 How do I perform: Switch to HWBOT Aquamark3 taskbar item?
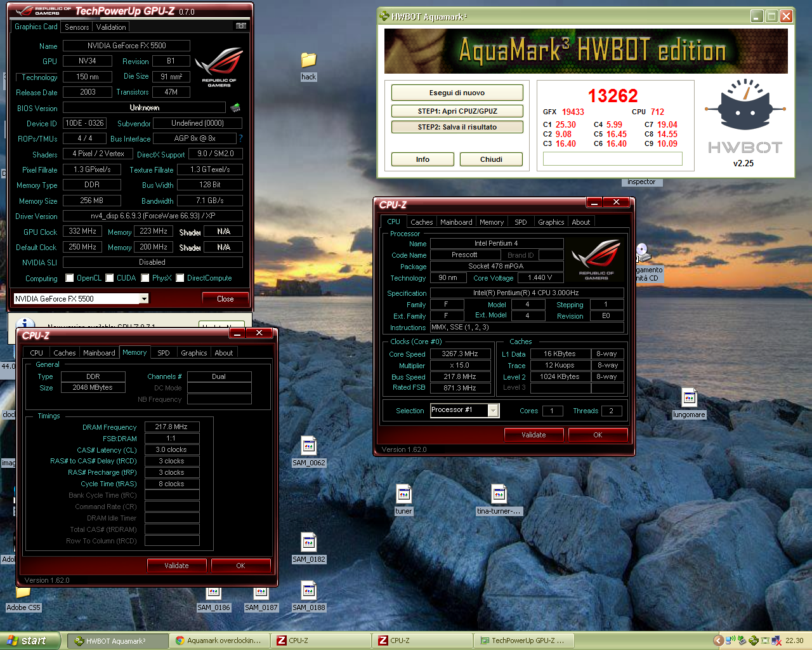(x=118, y=641)
